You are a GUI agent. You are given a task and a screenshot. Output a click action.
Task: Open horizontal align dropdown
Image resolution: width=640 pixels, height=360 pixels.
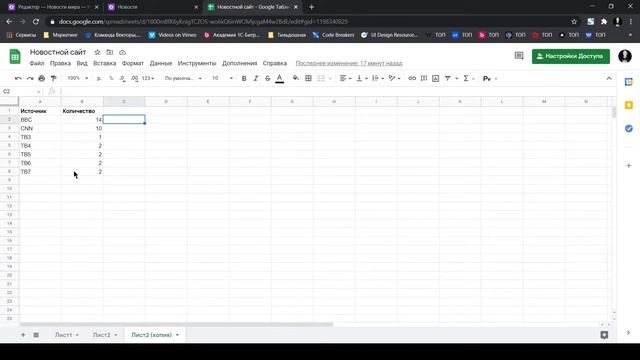pyautogui.click(x=345, y=78)
